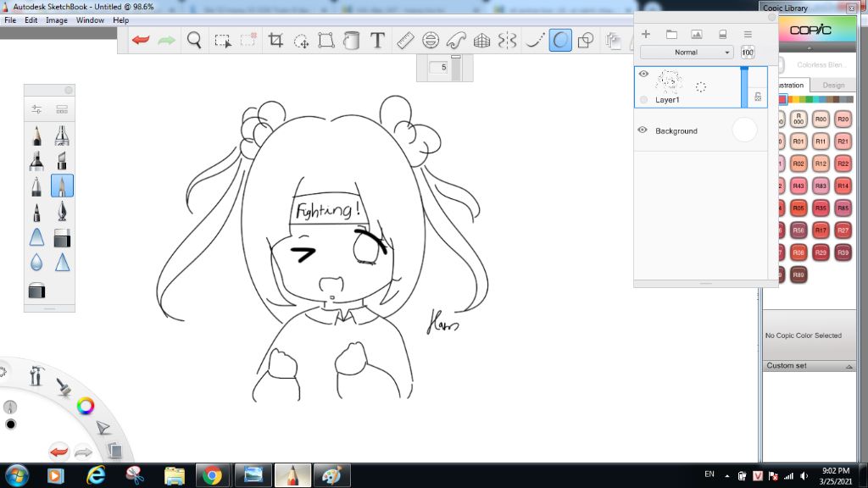Image resolution: width=868 pixels, height=488 pixels.
Task: Open the Perspective guides tool
Action: [481, 40]
